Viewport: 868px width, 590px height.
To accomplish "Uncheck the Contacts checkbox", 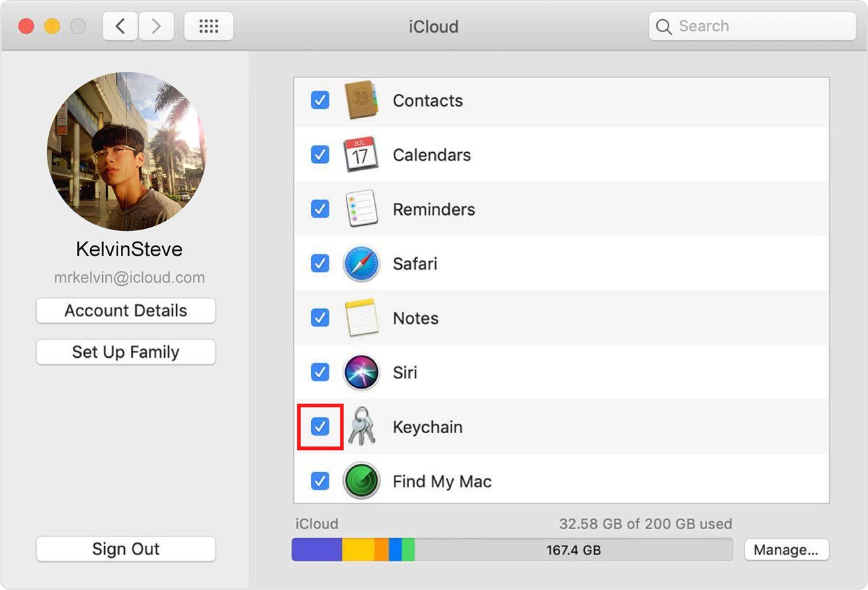I will pos(320,100).
